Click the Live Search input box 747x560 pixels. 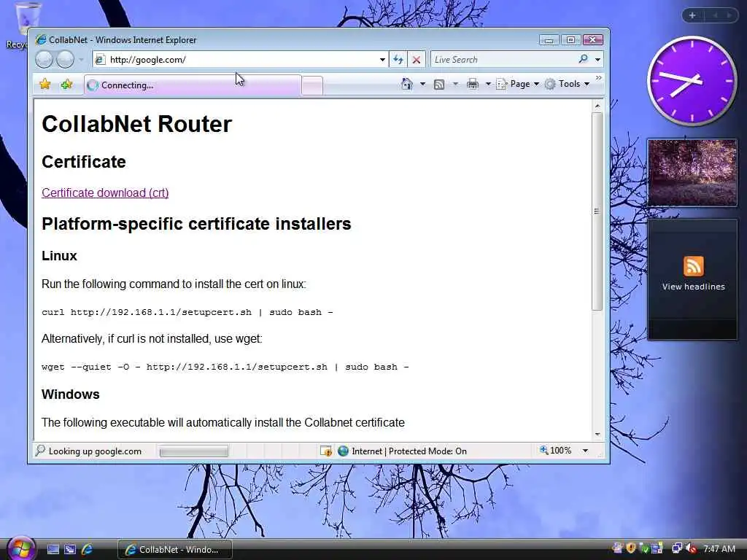pos(503,60)
